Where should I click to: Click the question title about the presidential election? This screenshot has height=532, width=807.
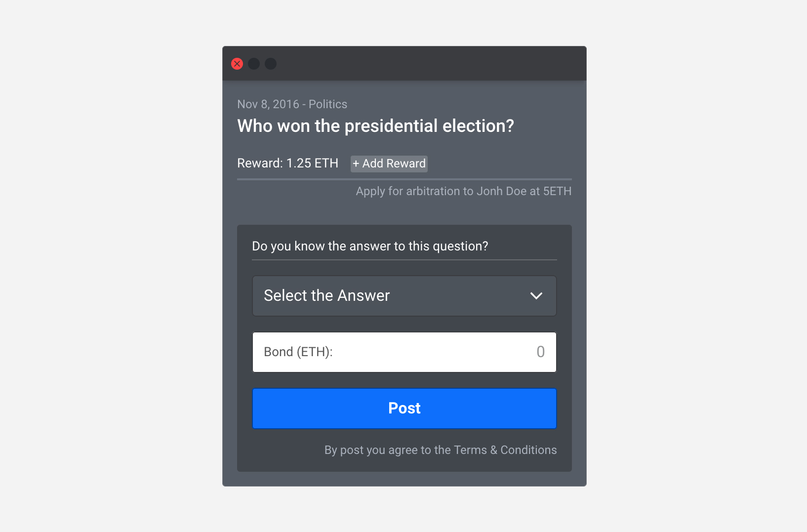click(375, 126)
